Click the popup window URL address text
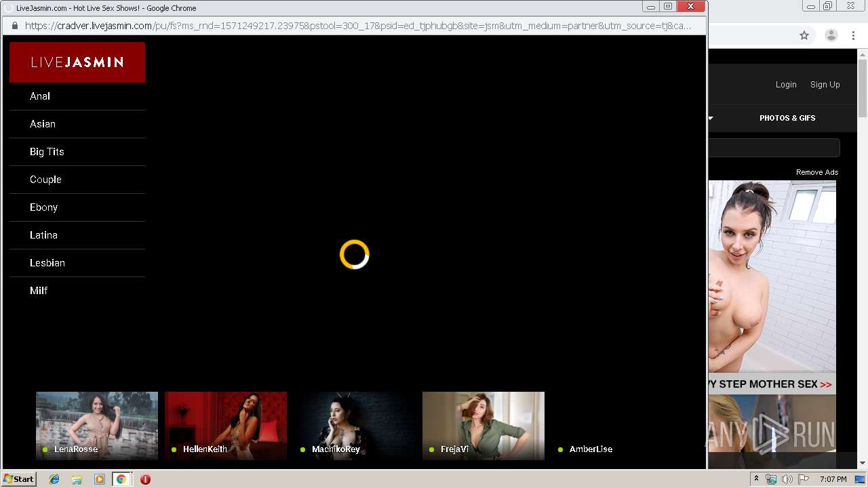This screenshot has width=868, height=488. point(358,26)
